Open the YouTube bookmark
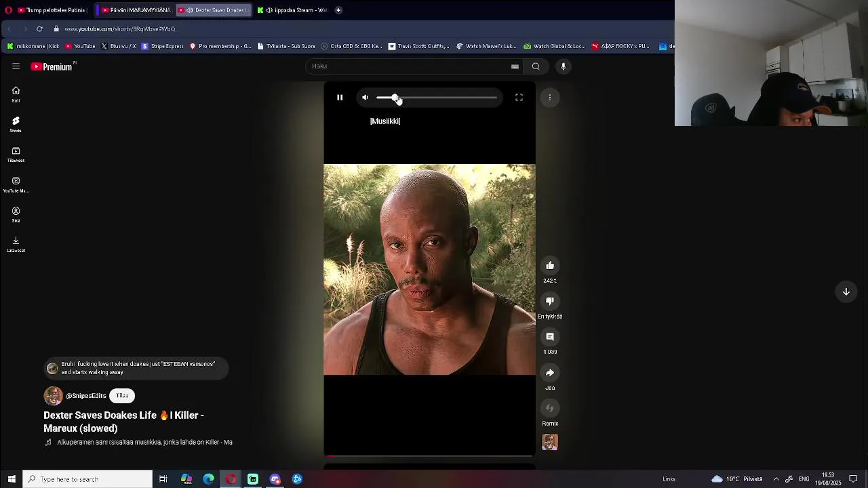 click(80, 46)
